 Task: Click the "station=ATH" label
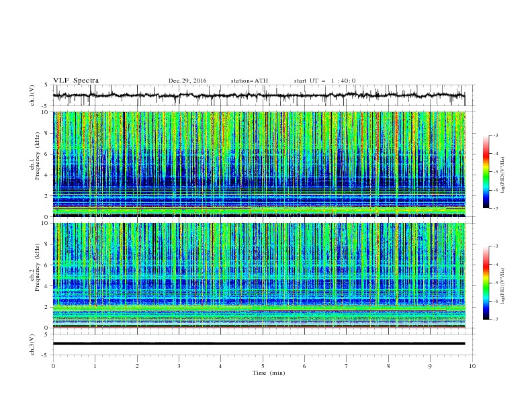[249, 81]
